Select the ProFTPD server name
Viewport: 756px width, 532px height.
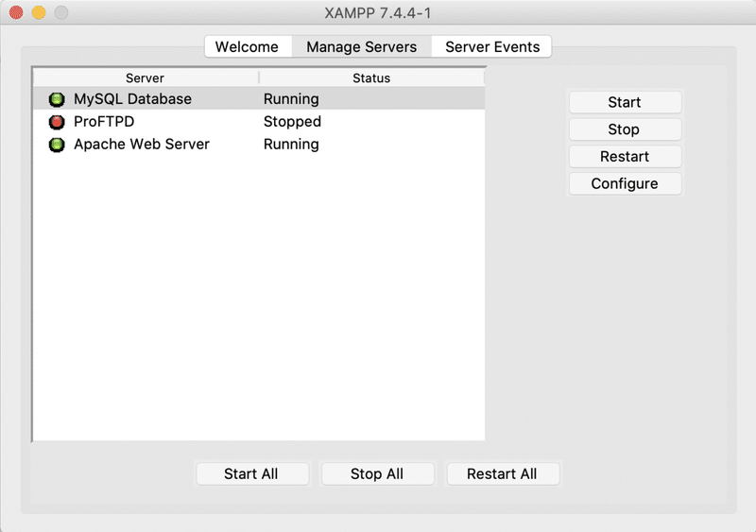104,122
